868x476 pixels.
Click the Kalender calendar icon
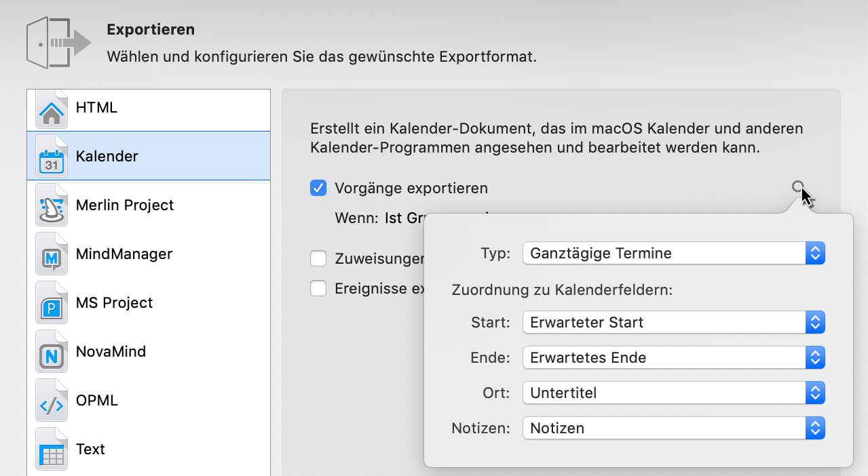pos(51,156)
